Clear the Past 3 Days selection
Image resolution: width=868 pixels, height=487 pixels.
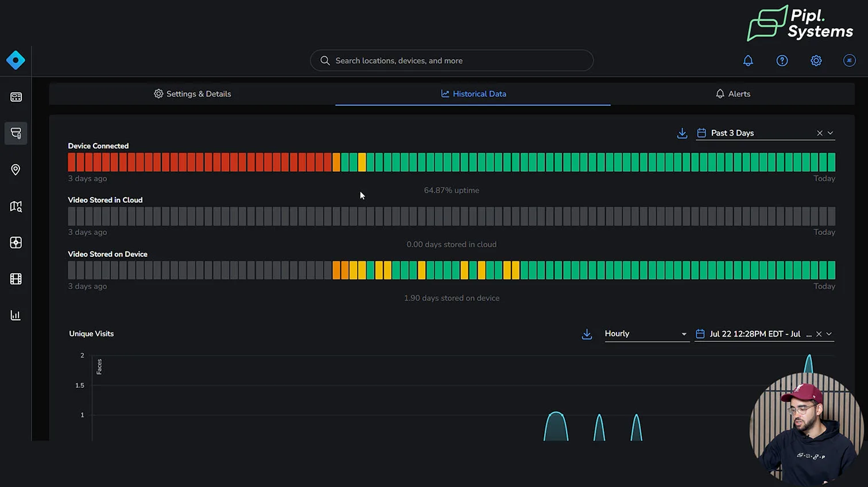pyautogui.click(x=820, y=133)
